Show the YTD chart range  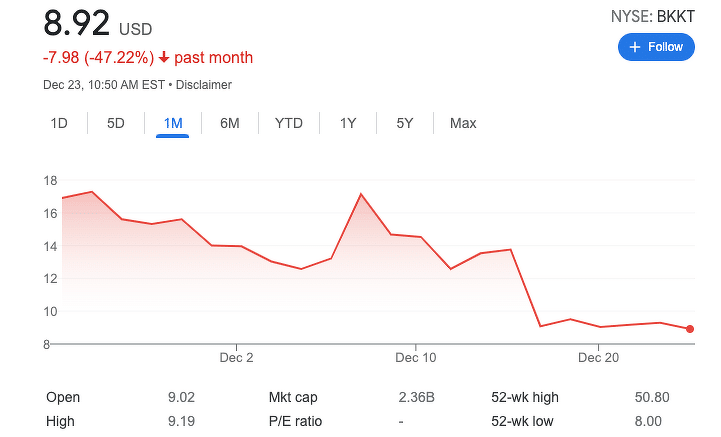(x=289, y=123)
